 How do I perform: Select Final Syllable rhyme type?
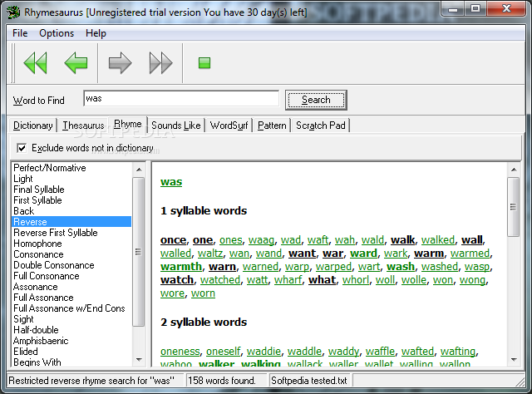point(71,190)
